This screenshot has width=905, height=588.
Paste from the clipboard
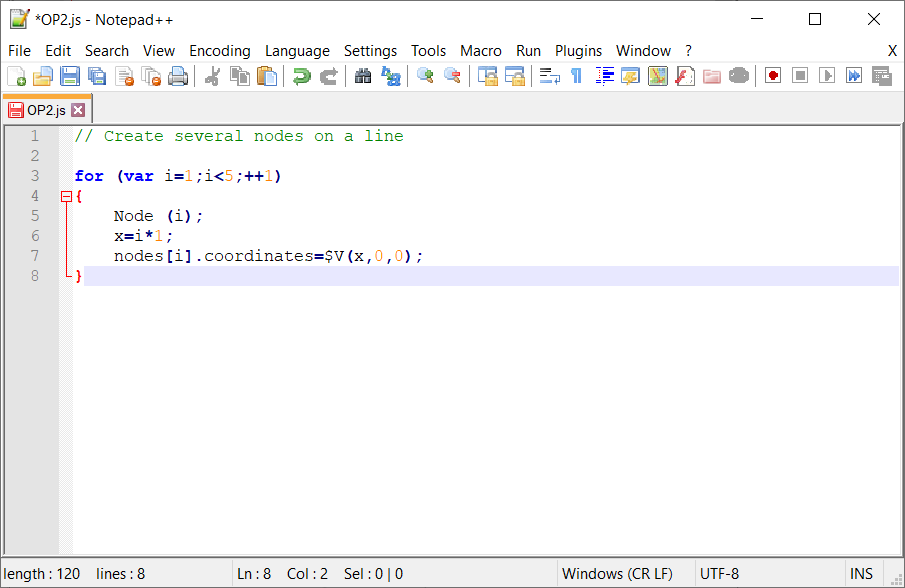267,75
